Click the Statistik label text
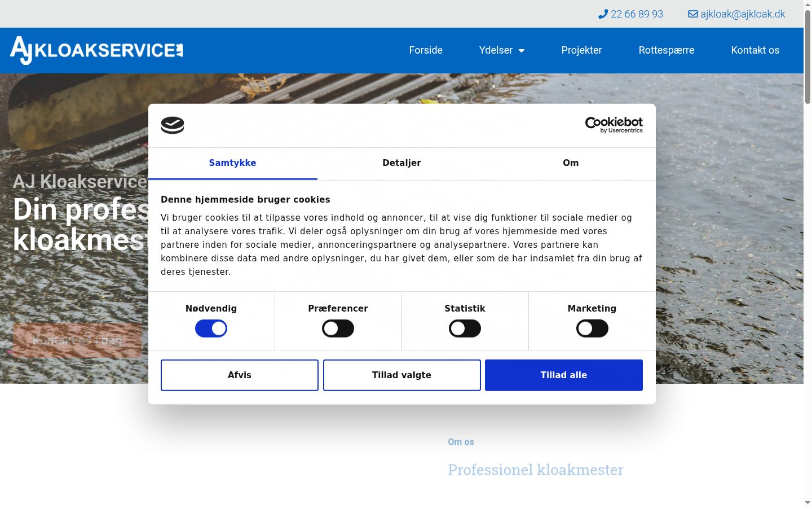This screenshot has width=812, height=508. [465, 309]
